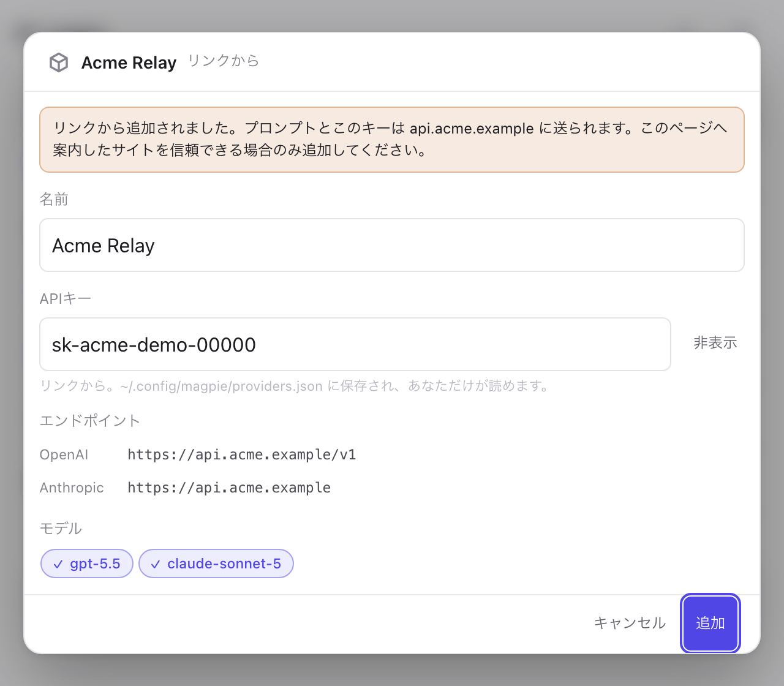Confirm with the 追加 button
784x686 pixels.
(710, 623)
